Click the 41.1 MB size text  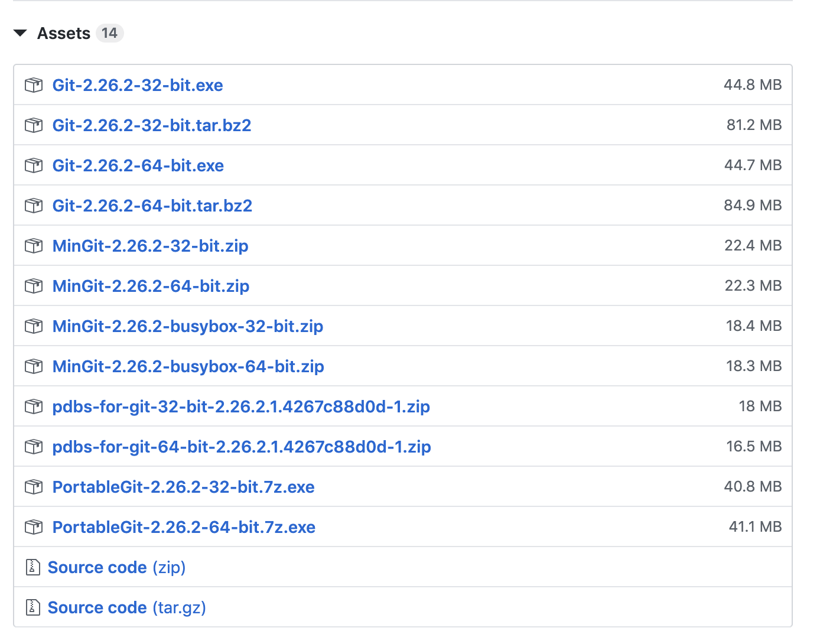point(756,527)
